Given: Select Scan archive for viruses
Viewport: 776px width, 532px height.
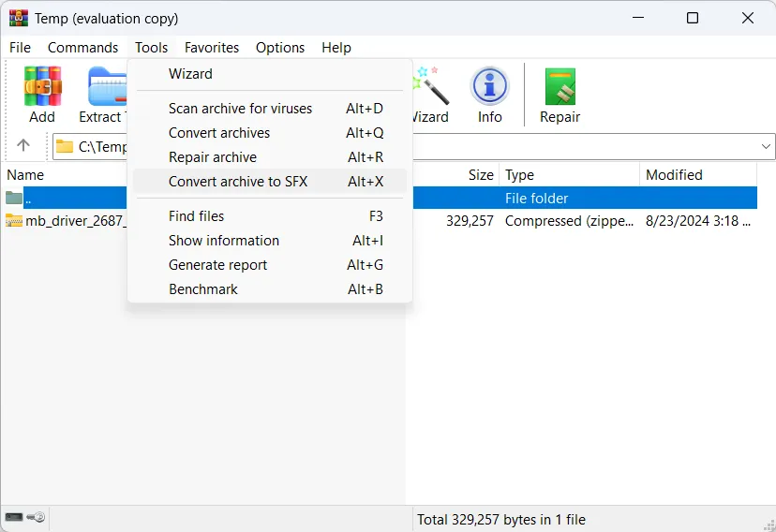Looking at the screenshot, I should (x=270, y=109).
